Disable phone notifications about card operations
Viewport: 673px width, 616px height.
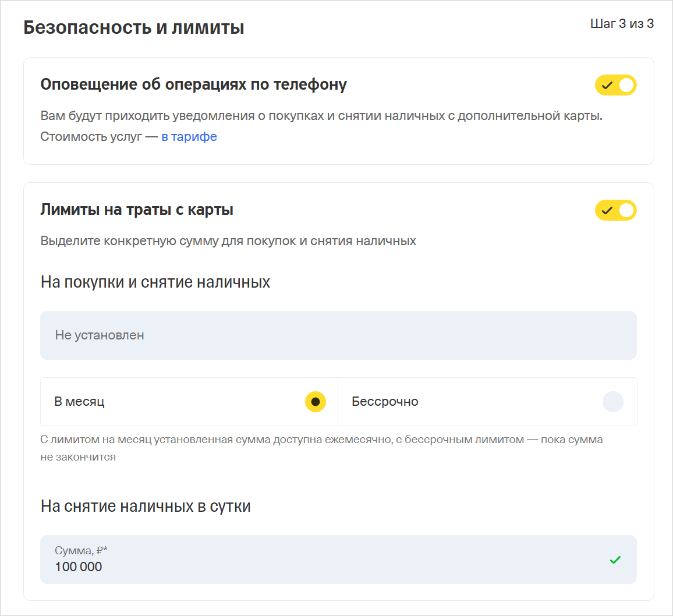tap(615, 85)
